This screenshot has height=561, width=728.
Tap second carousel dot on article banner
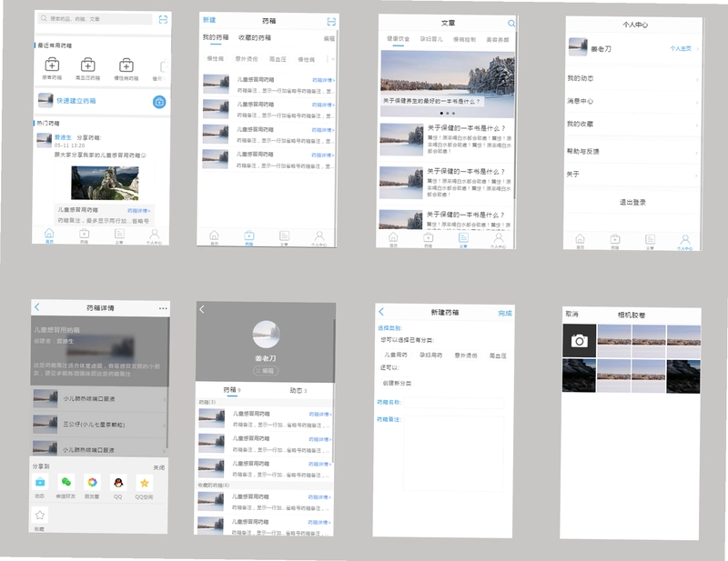(447, 114)
